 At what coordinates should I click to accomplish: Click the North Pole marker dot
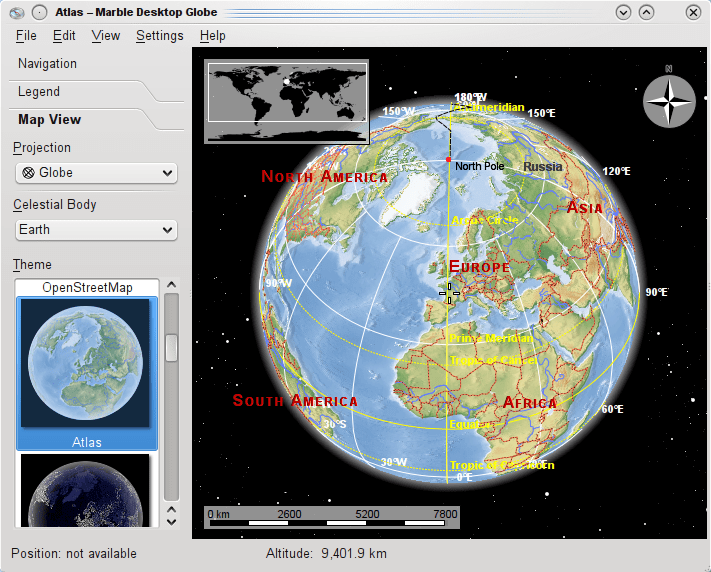(x=449, y=160)
